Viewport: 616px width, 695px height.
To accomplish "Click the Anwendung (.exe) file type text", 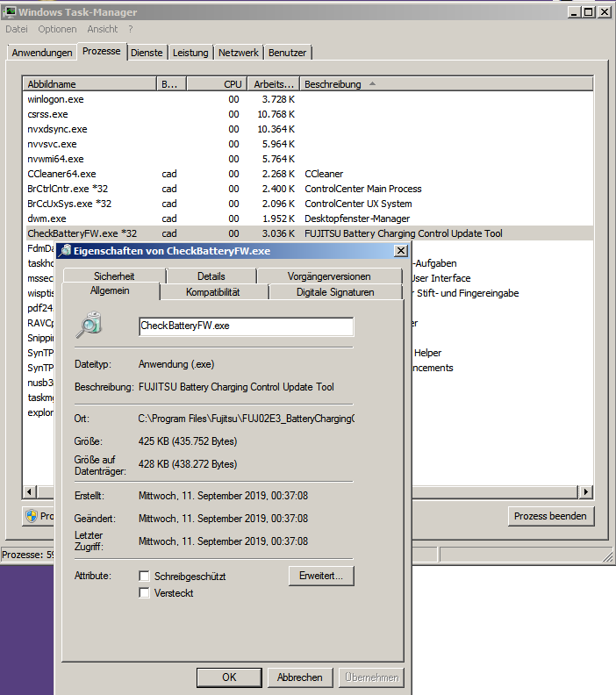I will [176, 364].
